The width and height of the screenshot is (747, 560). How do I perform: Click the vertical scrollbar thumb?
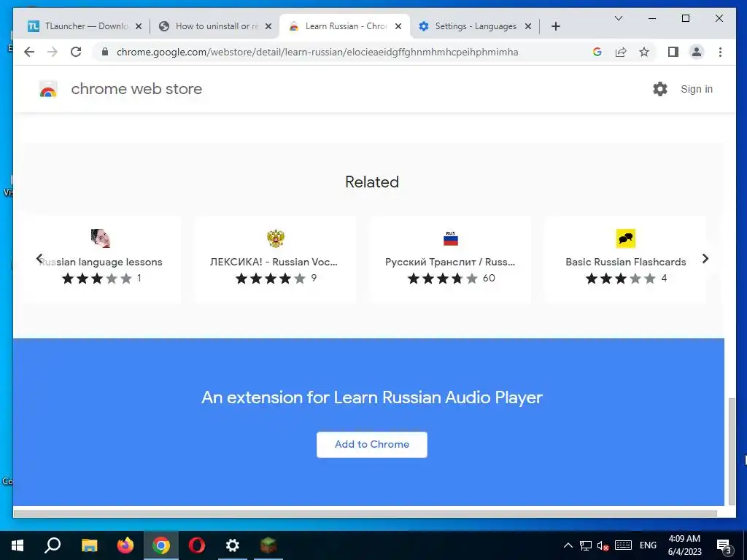(732, 451)
